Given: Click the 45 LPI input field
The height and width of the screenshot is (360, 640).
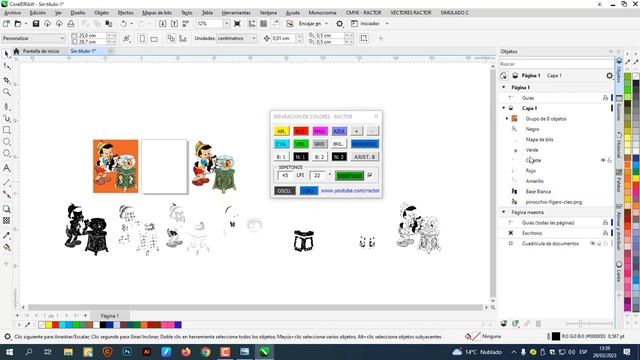Looking at the screenshot, I should pos(285,175).
